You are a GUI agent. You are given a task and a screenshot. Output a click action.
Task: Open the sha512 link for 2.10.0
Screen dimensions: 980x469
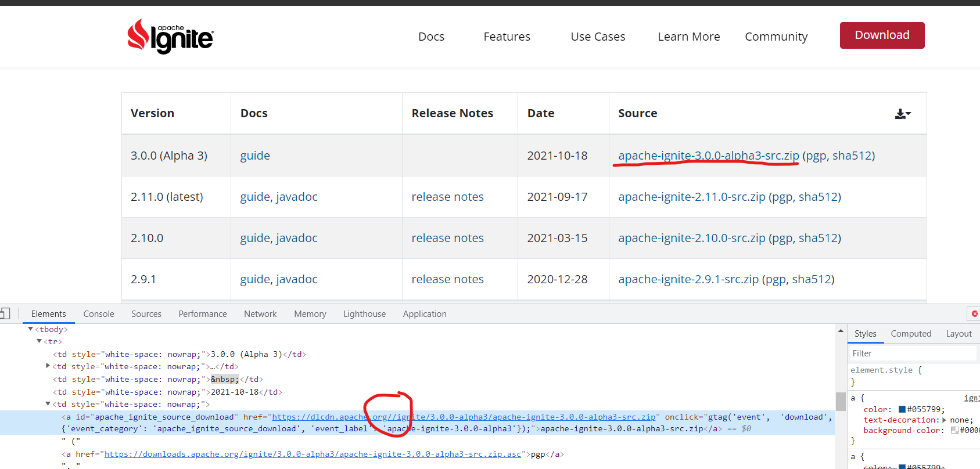pos(818,238)
